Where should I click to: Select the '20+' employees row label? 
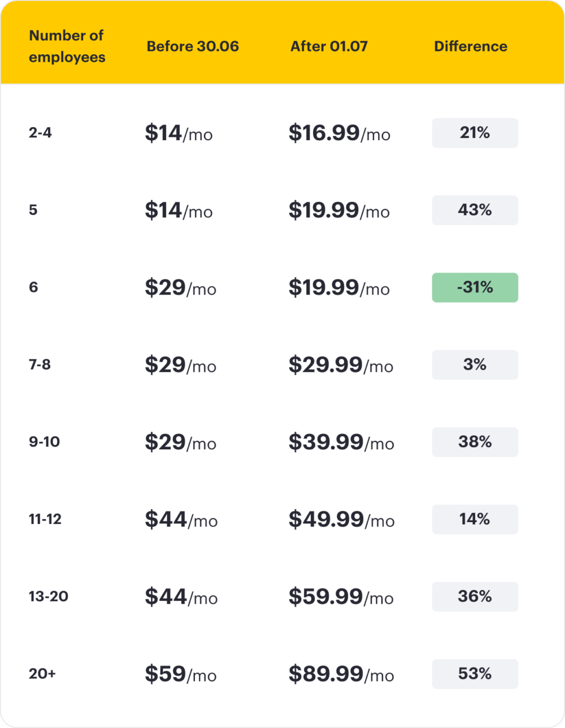[42, 674]
